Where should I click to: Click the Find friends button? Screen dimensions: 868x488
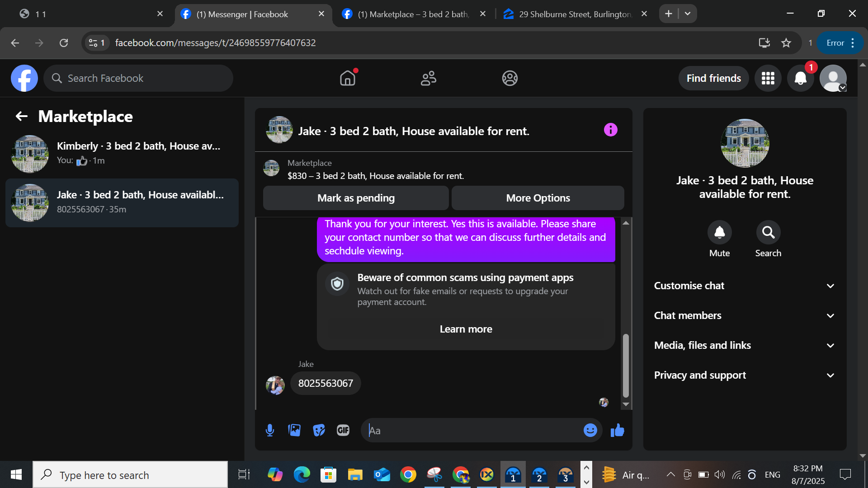point(714,78)
